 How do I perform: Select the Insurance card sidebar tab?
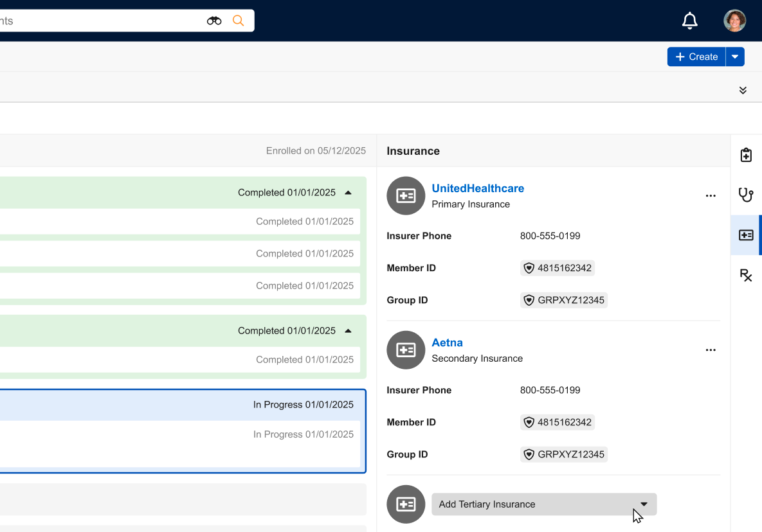point(746,235)
